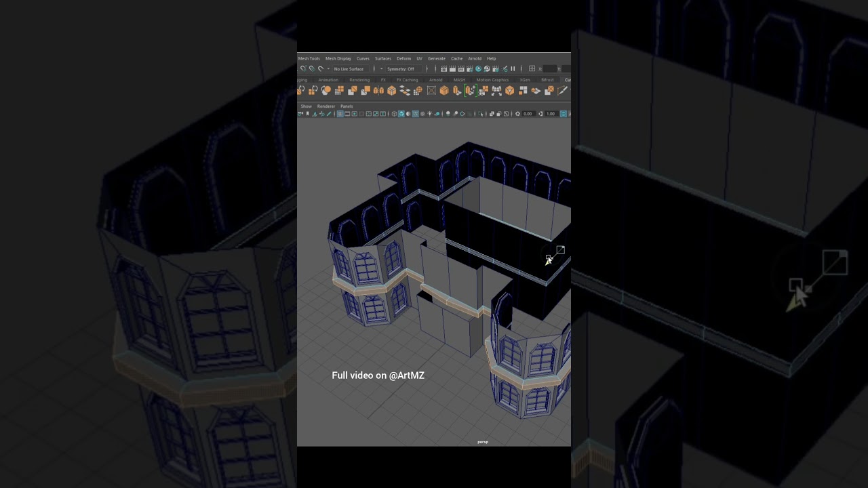The image size is (868, 488).
Task: Click the camera bookmark icon
Action: 307,114
